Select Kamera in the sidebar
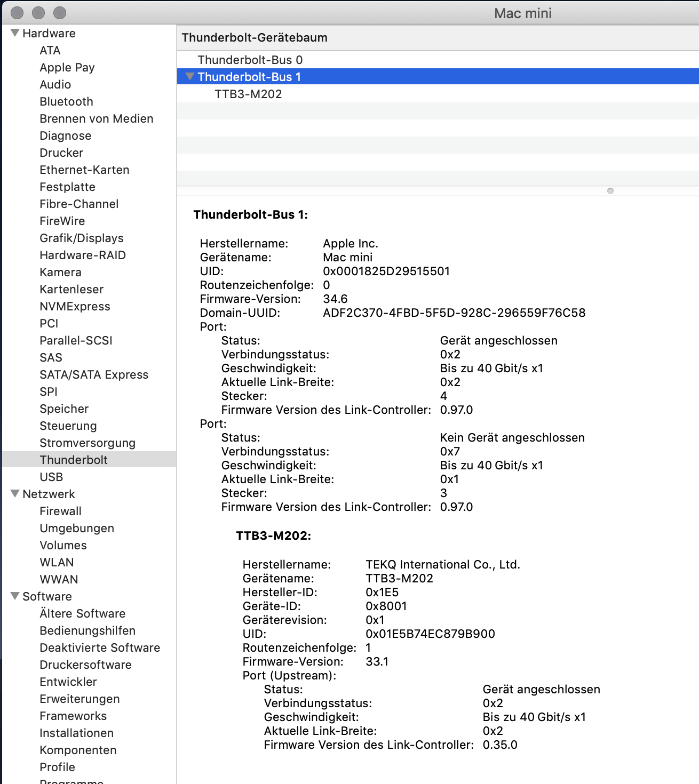 tap(61, 272)
